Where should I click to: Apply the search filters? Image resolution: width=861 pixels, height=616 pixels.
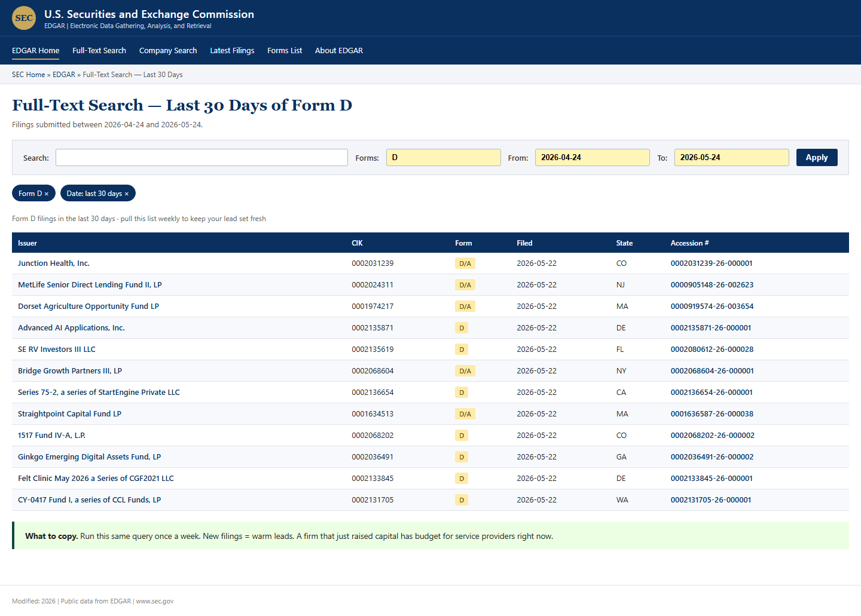point(817,158)
